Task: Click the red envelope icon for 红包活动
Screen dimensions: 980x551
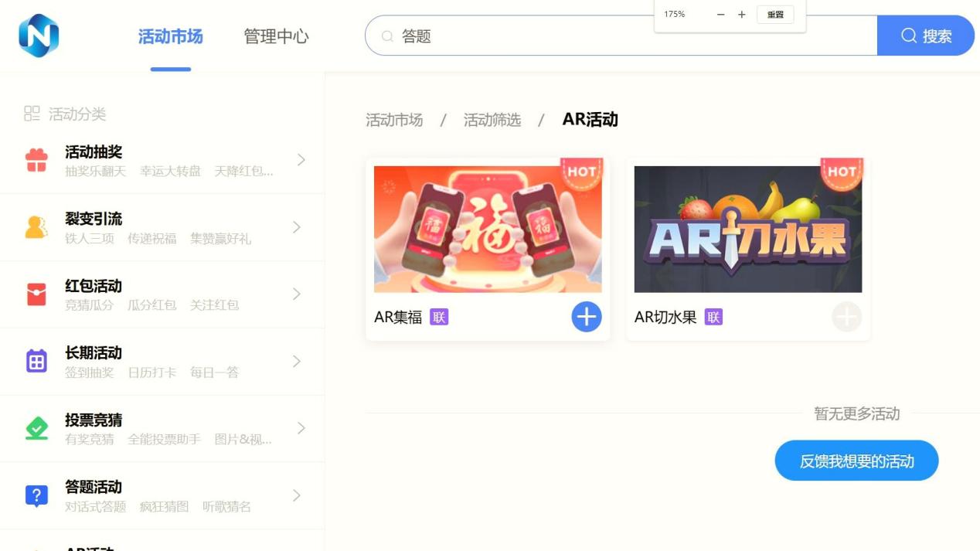Action: click(x=36, y=294)
